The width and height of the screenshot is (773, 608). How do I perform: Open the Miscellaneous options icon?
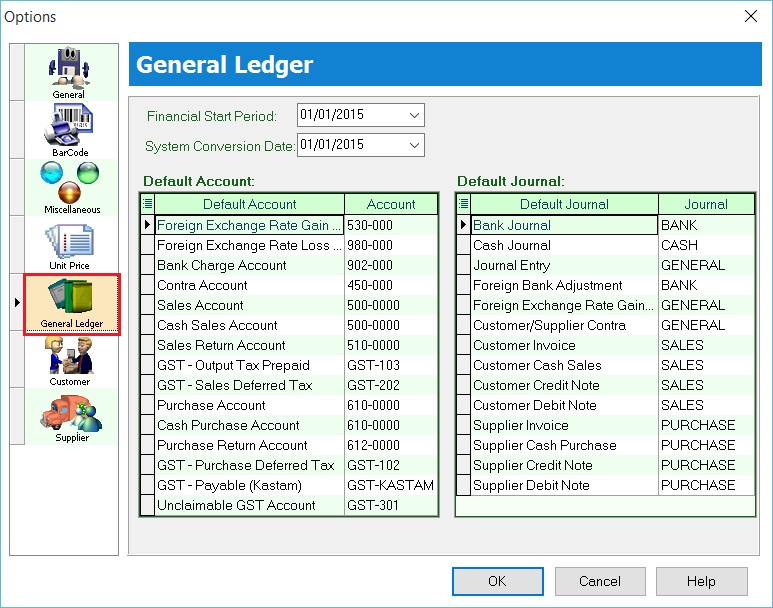click(x=71, y=187)
